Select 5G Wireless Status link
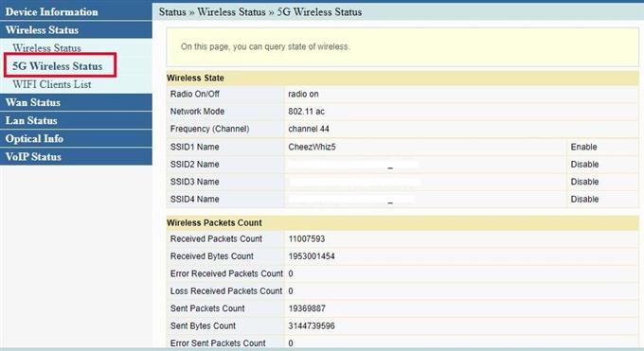Screen dimensions: 644x351 [x=58, y=66]
